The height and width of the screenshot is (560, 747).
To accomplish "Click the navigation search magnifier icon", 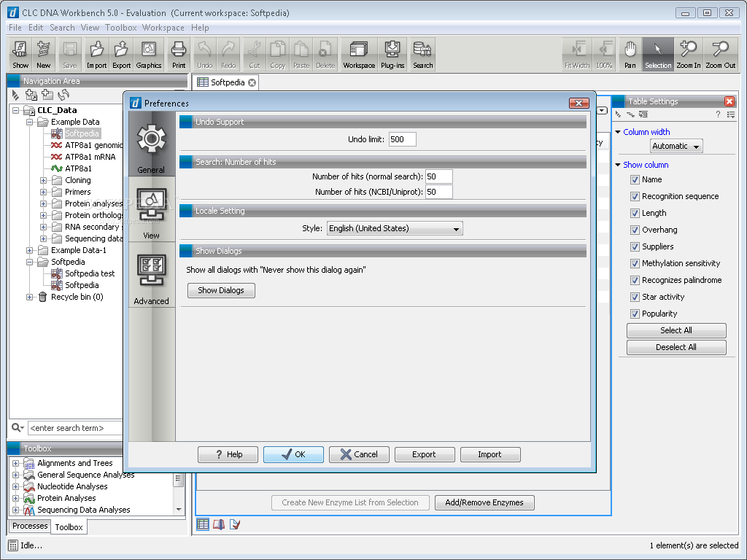I will [18, 427].
